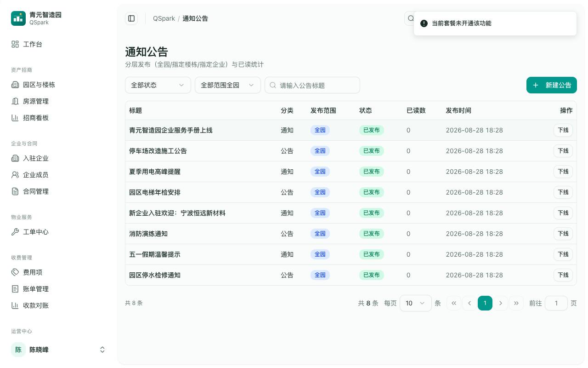Screen dimensions: 588x368
Task: Click the 新建公告 button
Action: coord(552,85)
